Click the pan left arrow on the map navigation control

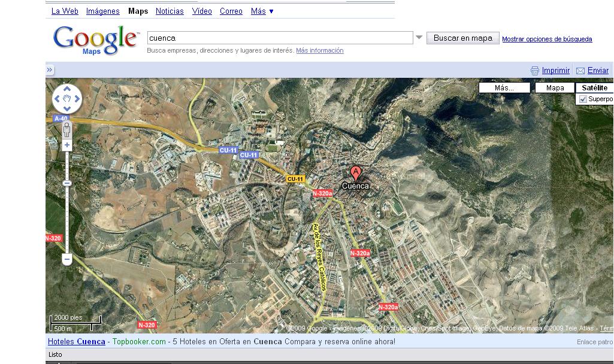(58, 98)
